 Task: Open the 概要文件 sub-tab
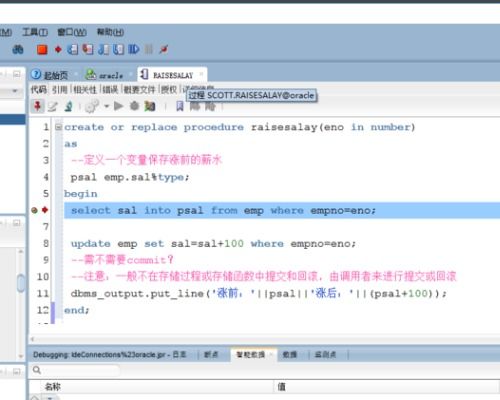139,89
